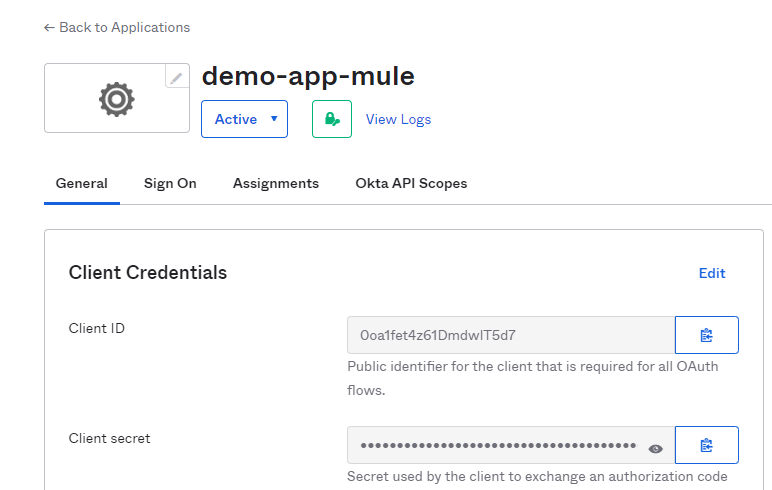Image resolution: width=772 pixels, height=490 pixels.
Task: Click the Client secret label
Action: (x=109, y=438)
